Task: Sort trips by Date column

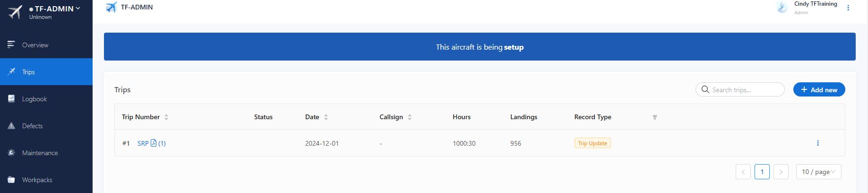Action: [326, 117]
